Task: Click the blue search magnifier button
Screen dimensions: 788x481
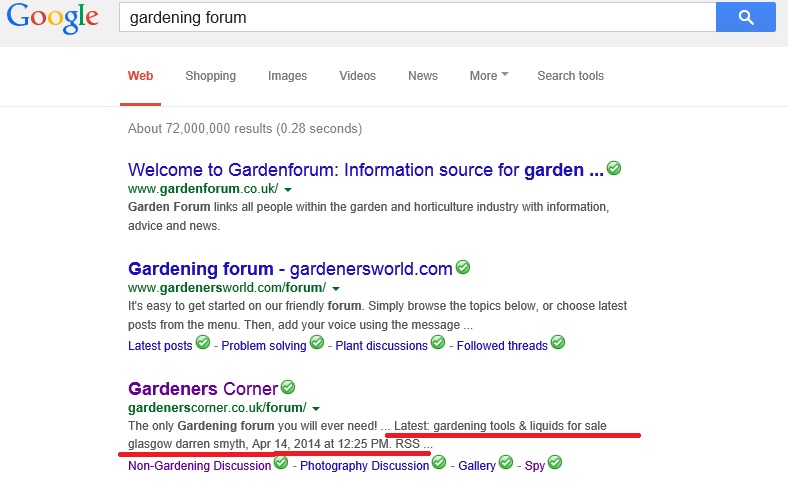Action: point(745,17)
